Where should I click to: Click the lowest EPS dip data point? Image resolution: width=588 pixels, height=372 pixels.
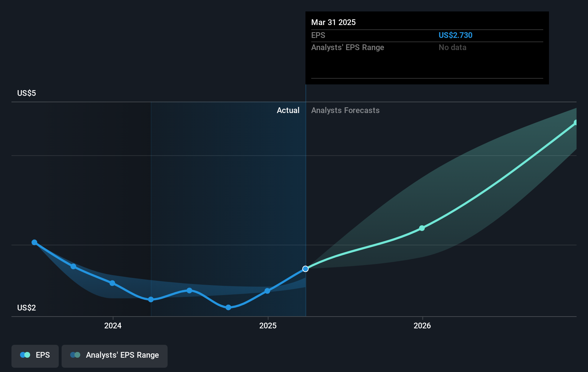(x=228, y=307)
